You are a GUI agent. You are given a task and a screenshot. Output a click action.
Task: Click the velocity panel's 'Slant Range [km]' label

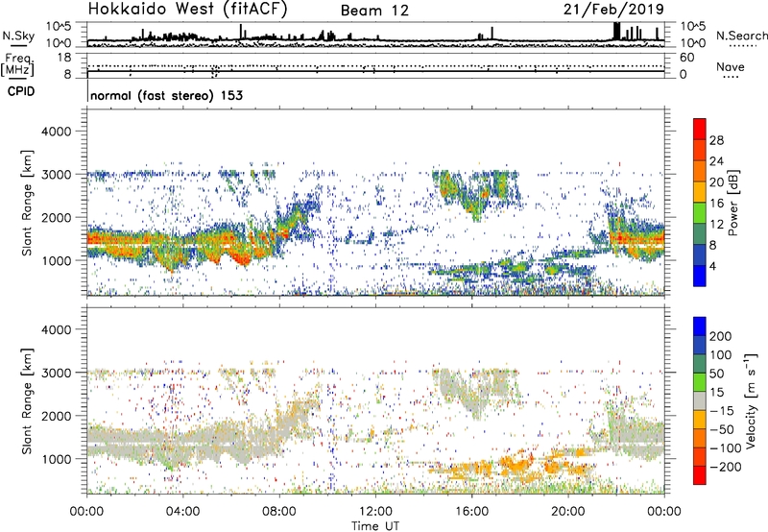click(x=27, y=400)
